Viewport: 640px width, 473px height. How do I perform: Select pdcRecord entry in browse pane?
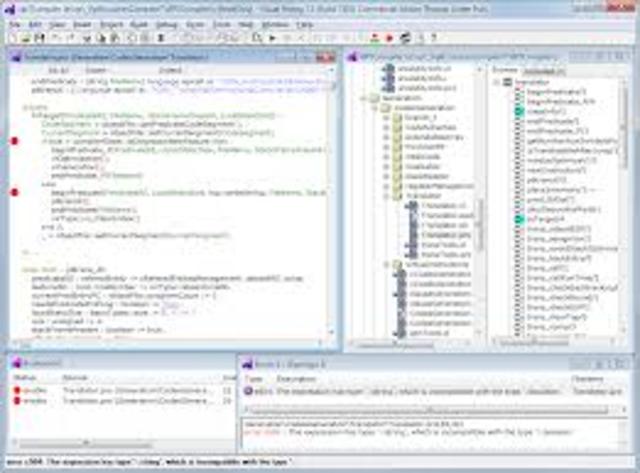[547, 180]
